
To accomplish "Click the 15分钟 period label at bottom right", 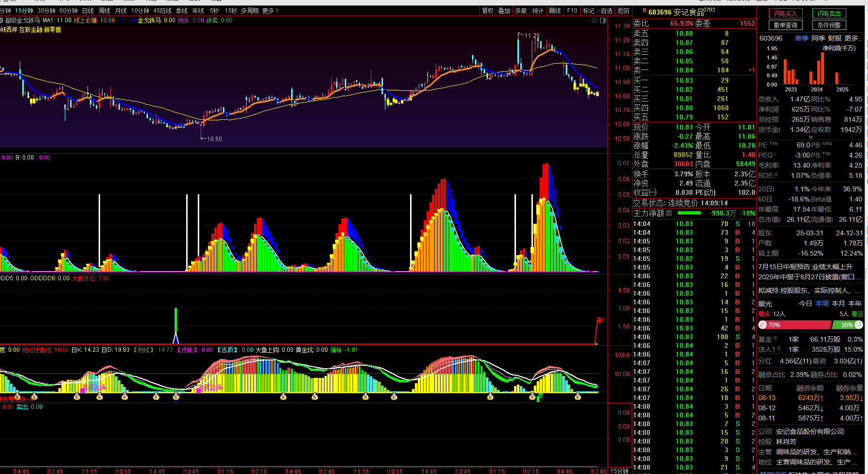I will pos(619,471).
